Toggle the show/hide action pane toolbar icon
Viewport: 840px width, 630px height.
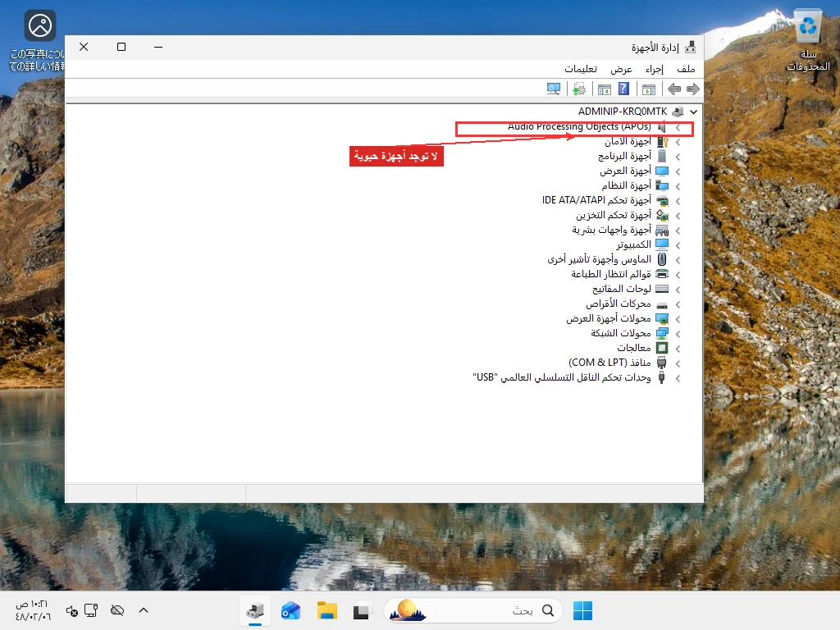point(605,89)
